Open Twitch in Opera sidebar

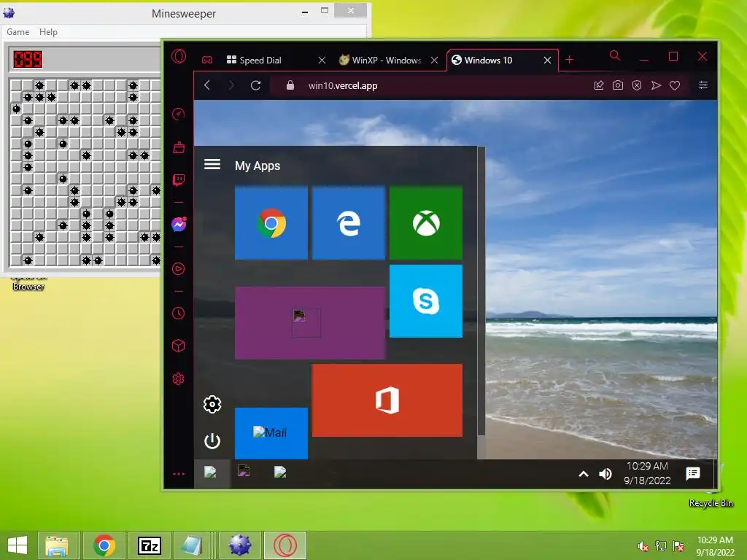pos(179,180)
